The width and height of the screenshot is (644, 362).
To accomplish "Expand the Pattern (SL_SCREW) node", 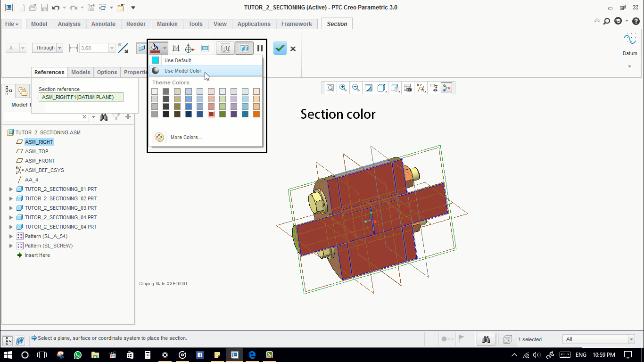I will [x=11, y=246].
